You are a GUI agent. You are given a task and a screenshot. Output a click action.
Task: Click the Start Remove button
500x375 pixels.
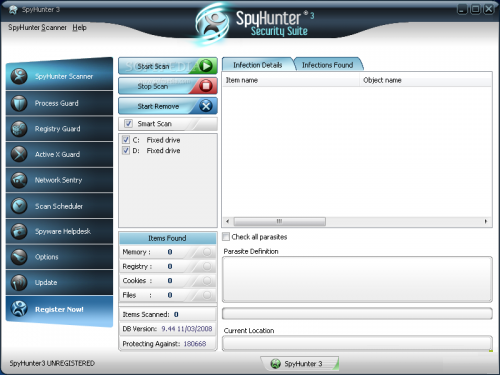pos(168,106)
